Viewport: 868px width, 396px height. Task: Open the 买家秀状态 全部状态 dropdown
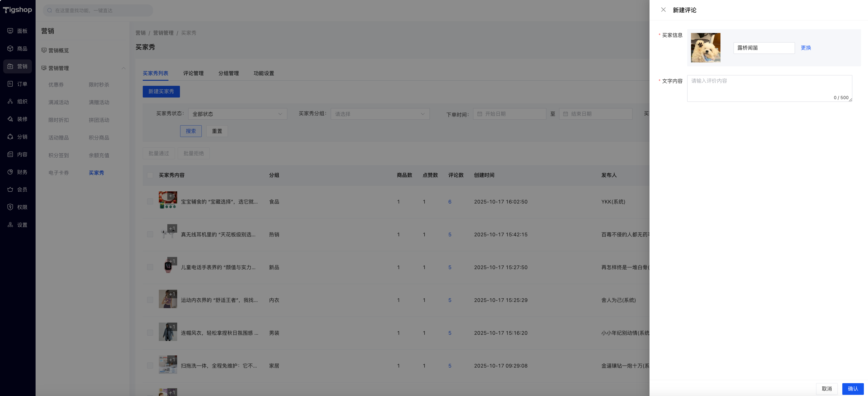coord(237,114)
